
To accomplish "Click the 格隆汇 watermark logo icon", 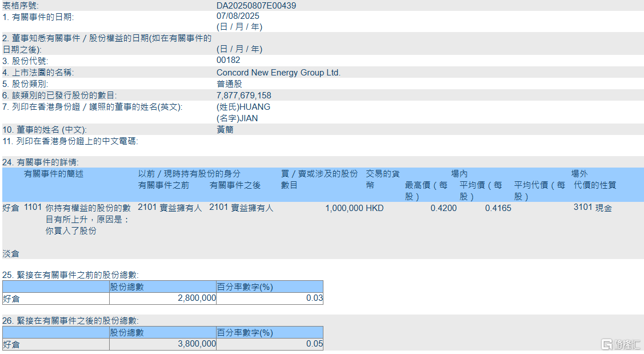I will tap(607, 344).
